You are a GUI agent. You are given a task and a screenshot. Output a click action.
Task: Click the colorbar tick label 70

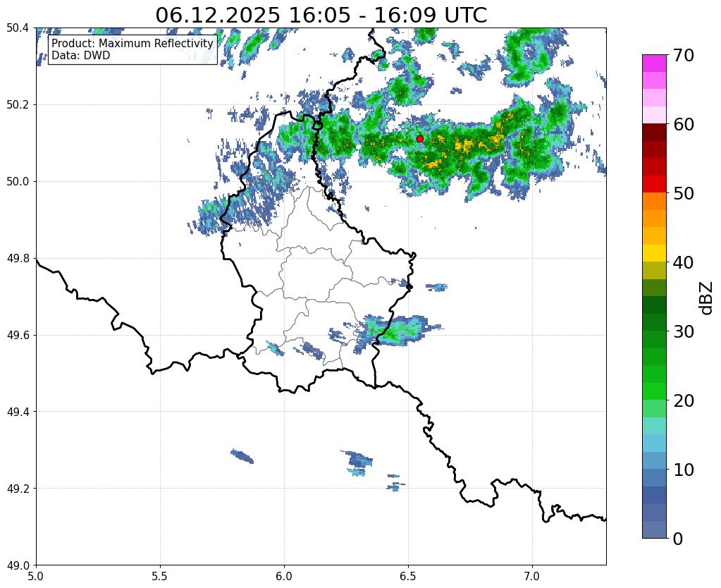click(x=684, y=55)
